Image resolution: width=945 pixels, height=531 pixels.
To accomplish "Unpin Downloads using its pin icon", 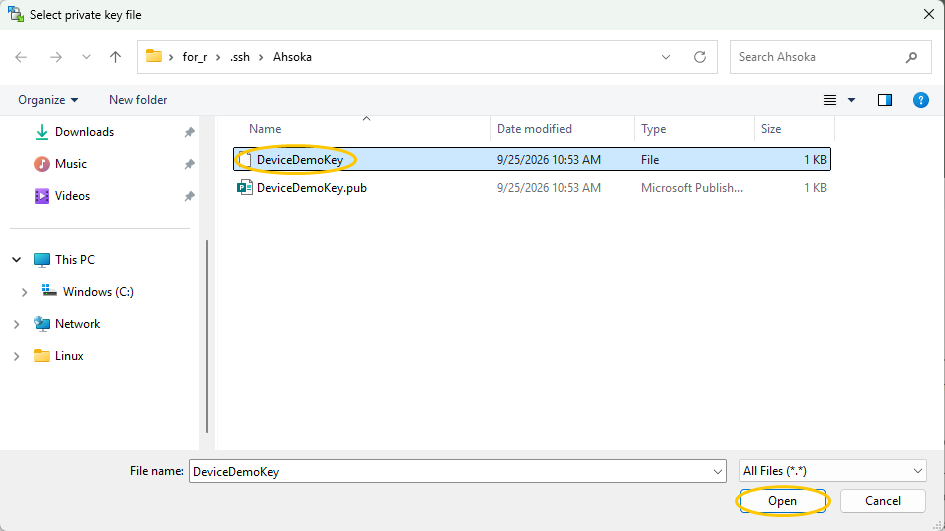I will [x=189, y=132].
